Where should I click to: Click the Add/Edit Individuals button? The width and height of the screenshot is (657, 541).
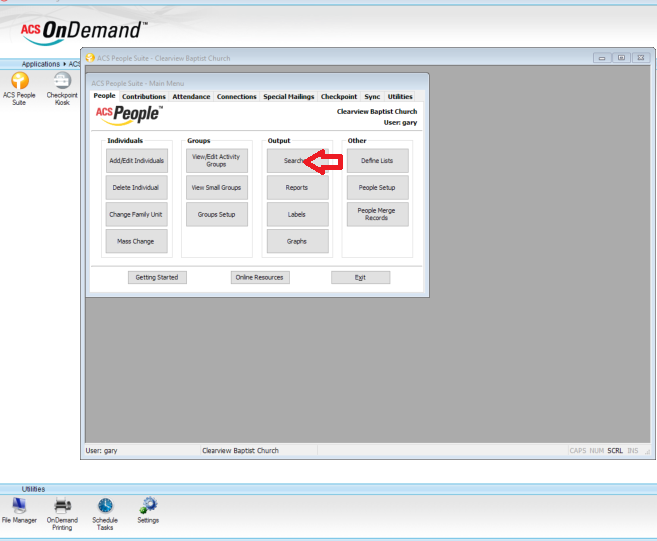point(137,160)
